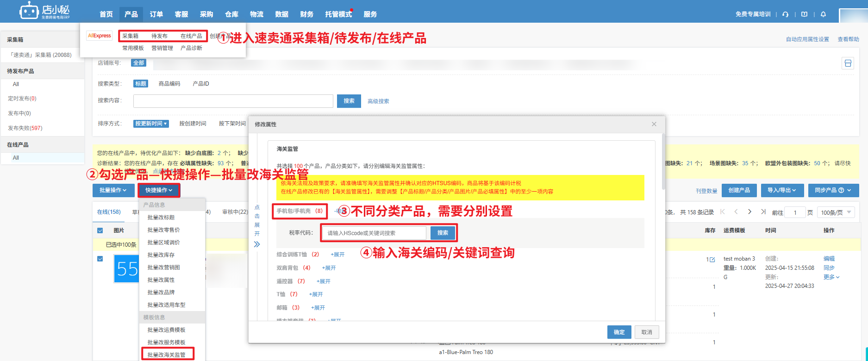Open 导入/导出 dropdown
Screen dimensions: 868x361
coord(782,190)
